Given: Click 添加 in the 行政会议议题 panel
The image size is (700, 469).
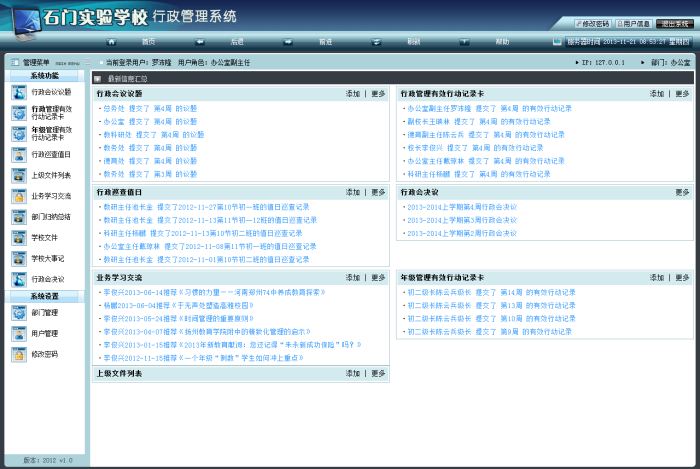Looking at the screenshot, I should click(353, 93).
